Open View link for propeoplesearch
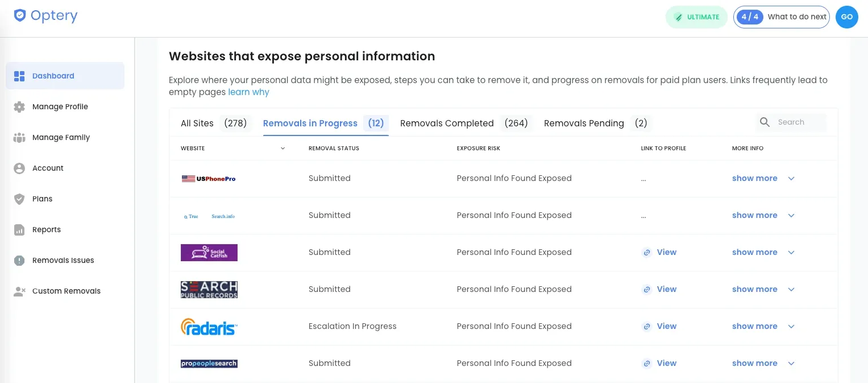Viewport: 868px width, 383px height. tap(666, 363)
